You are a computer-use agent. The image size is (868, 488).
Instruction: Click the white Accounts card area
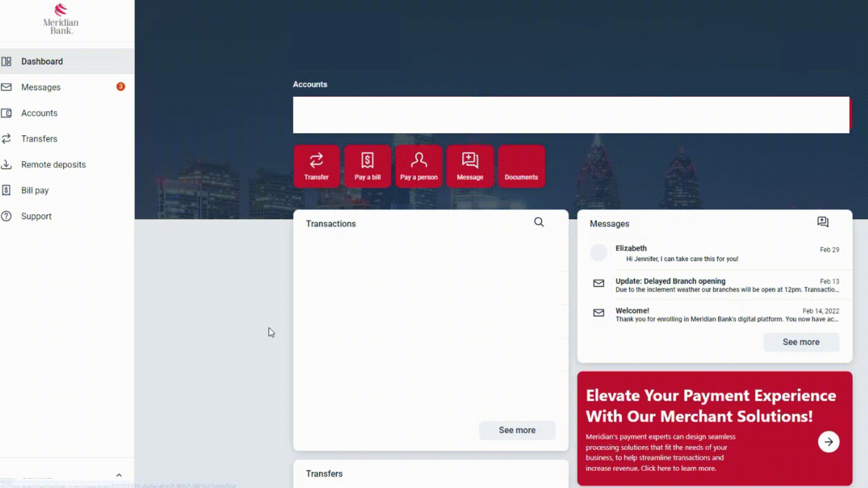pyautogui.click(x=571, y=115)
